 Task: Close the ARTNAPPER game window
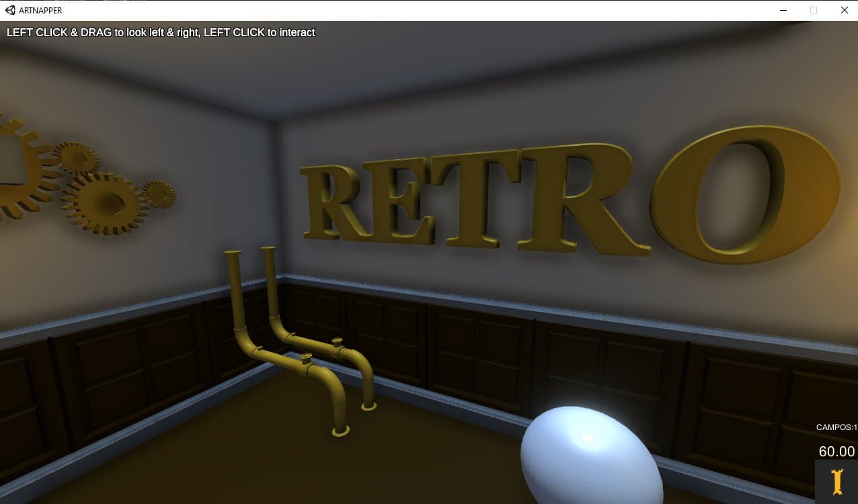coord(845,10)
